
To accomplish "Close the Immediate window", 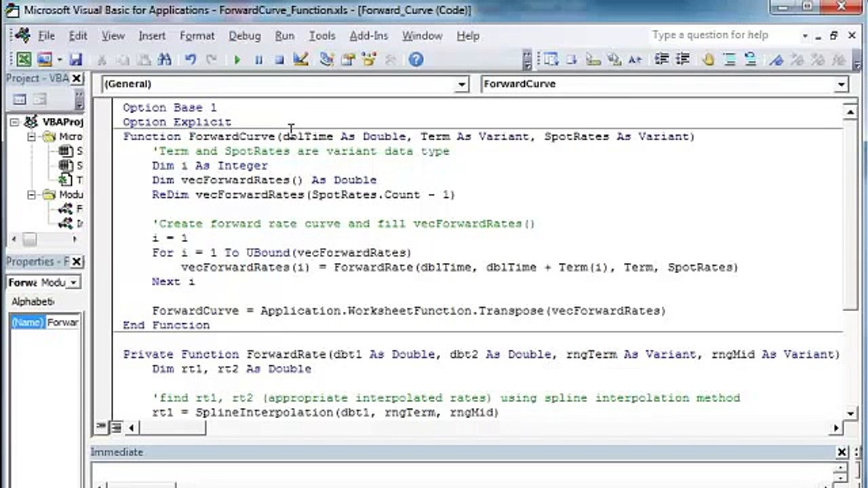I will click(842, 452).
